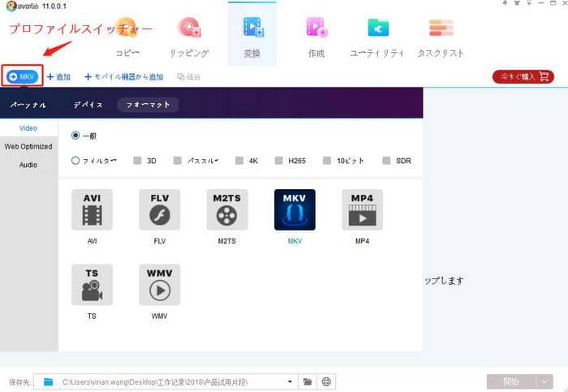Screen dimensions: 568x392
Task: Select the AVI format icon
Action: click(x=92, y=210)
